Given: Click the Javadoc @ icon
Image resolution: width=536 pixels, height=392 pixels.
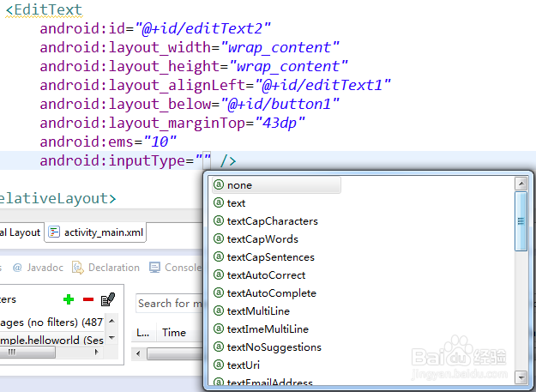Looking at the screenshot, I should point(17,268).
